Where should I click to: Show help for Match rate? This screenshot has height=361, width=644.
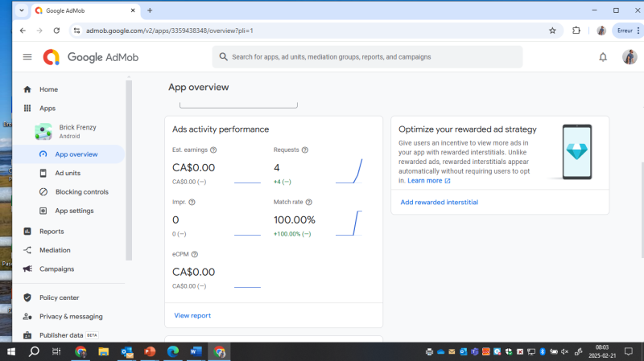(309, 203)
